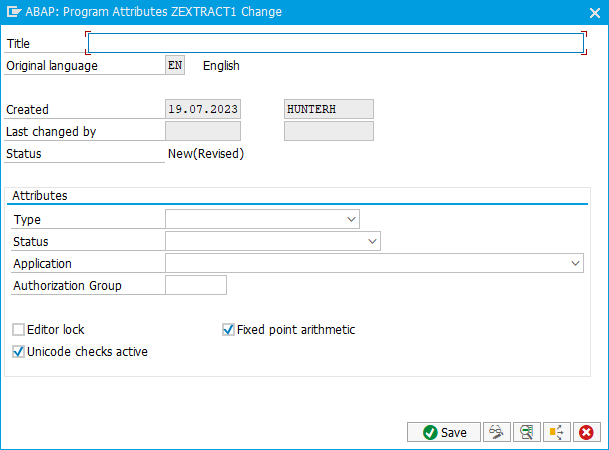Click the Display/Change glasses-and-pencil icon

click(496, 432)
